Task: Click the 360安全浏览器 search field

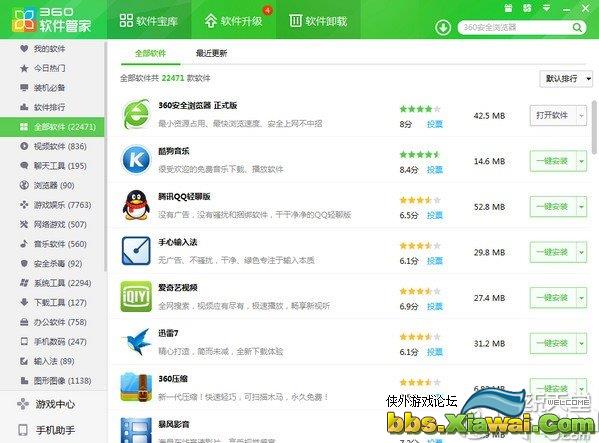Action: click(516, 27)
